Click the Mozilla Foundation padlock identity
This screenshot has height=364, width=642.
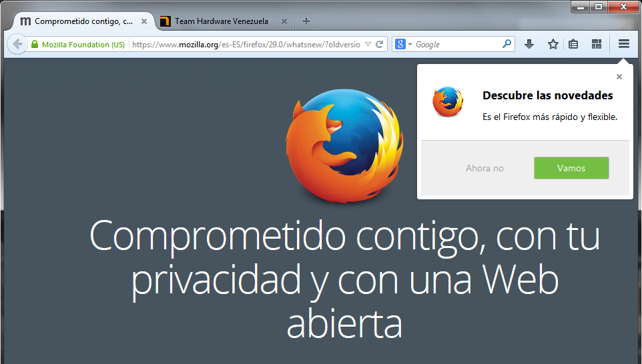coord(78,45)
